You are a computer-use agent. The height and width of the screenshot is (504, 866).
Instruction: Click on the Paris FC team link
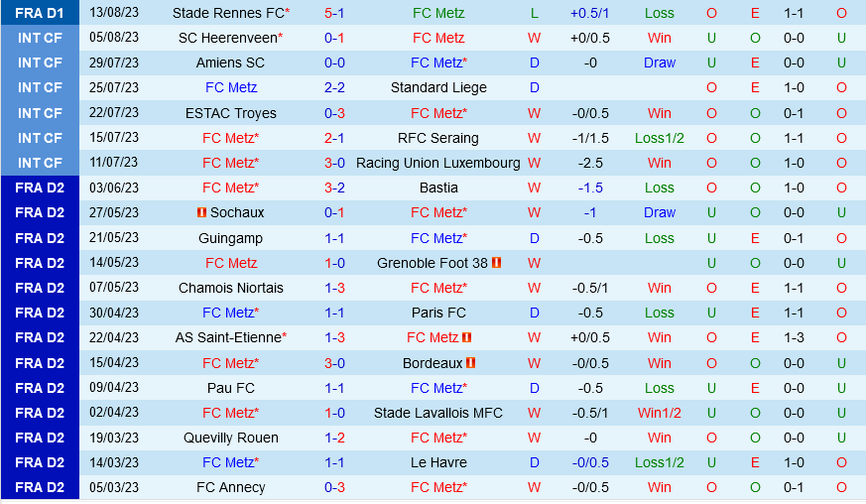click(437, 313)
